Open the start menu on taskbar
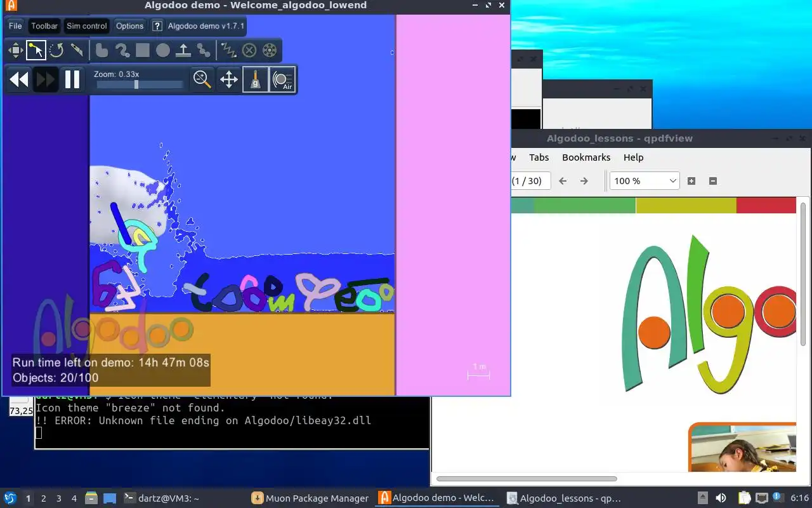The image size is (812, 508). coord(10,498)
